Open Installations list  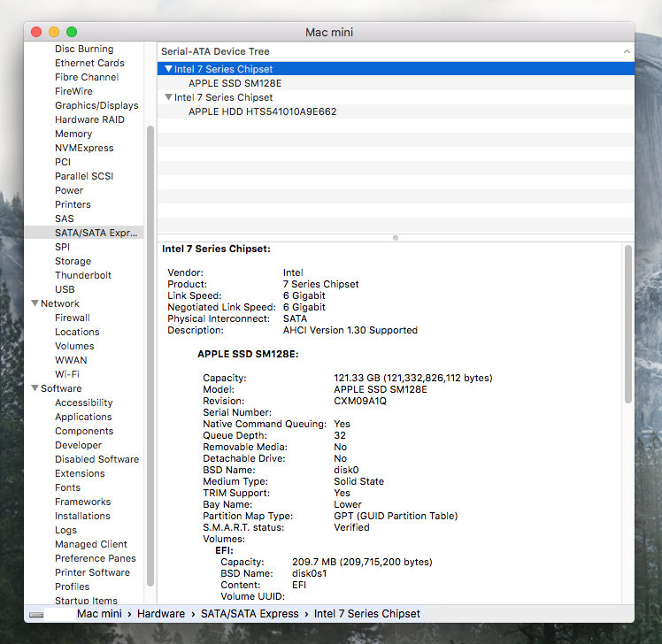[x=82, y=516]
